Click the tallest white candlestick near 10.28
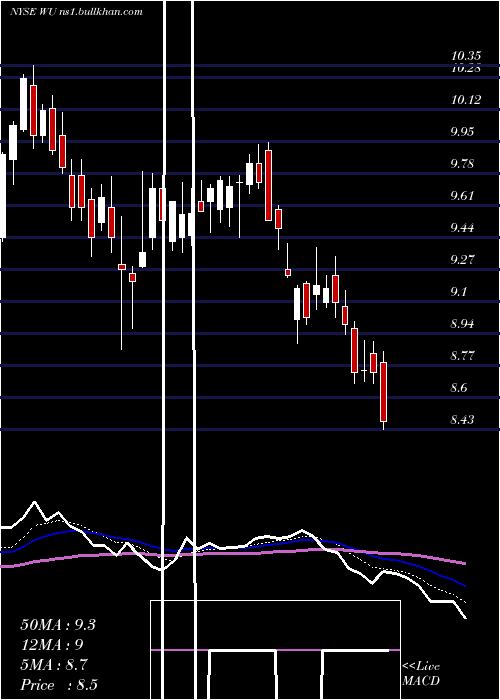This screenshot has height=700, width=500. click(23, 104)
